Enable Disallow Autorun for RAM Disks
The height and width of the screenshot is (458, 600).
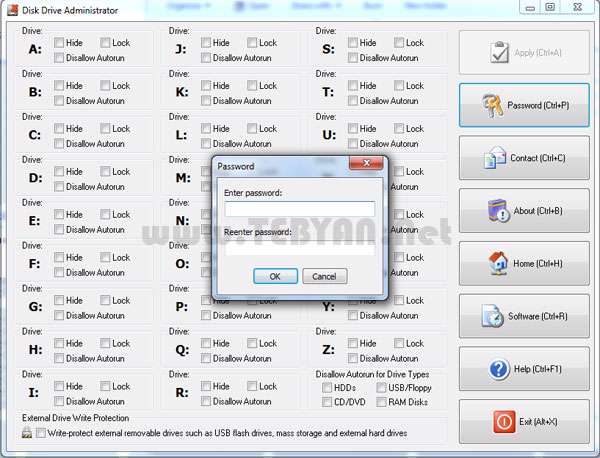tap(381, 402)
